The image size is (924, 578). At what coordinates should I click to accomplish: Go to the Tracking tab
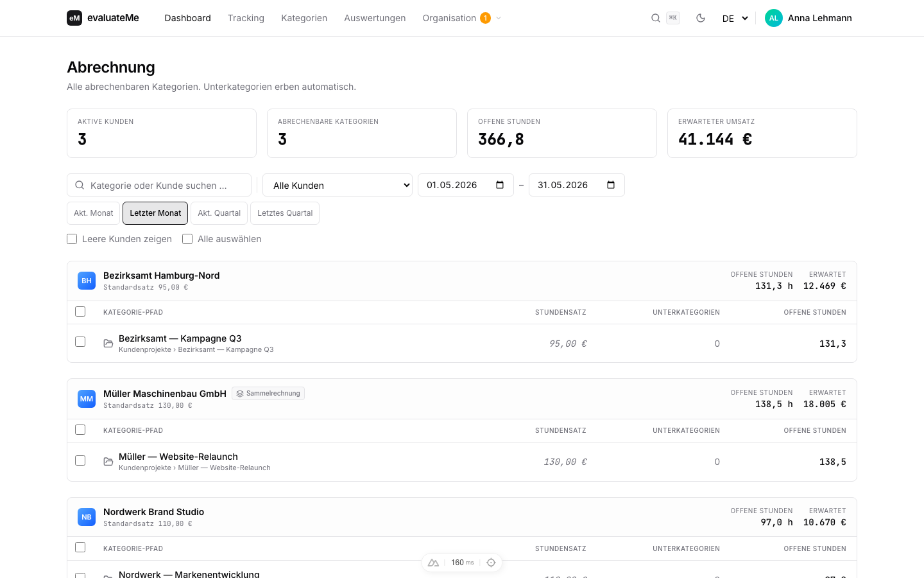click(246, 18)
